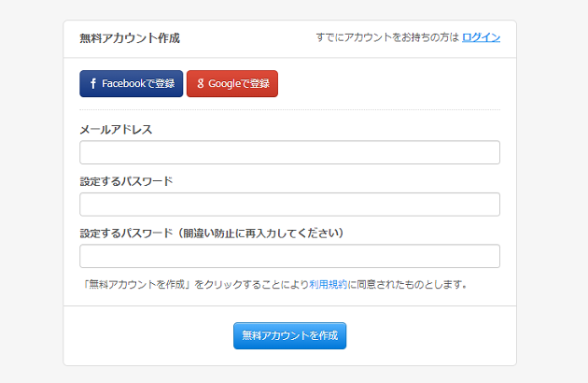Image resolution: width=588 pixels, height=383 pixels.
Task: Click the Google 'g' logo icon
Action: (200, 84)
